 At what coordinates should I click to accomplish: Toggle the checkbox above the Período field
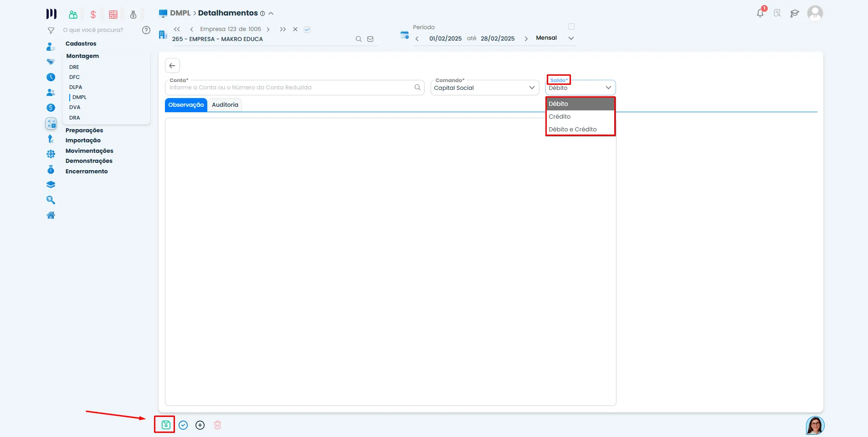[x=571, y=26]
